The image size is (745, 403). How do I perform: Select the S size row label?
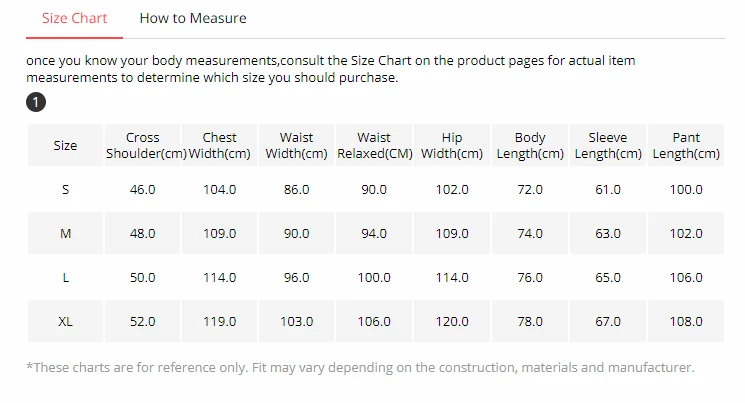(x=65, y=190)
